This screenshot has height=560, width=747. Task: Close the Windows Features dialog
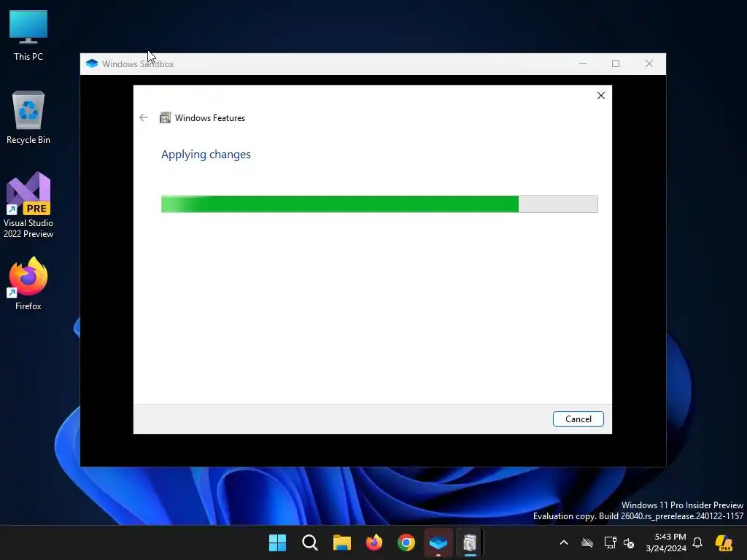pyautogui.click(x=601, y=96)
